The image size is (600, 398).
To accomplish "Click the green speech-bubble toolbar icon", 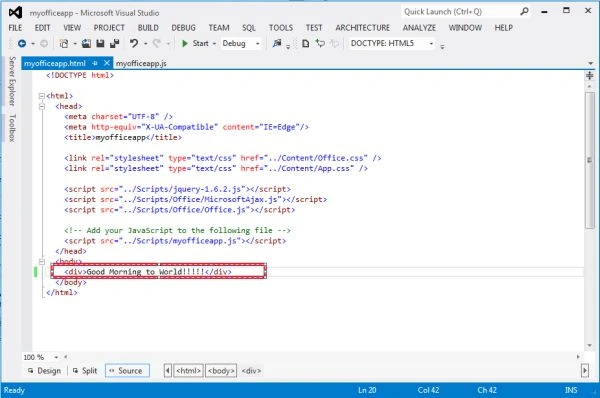I will 320,44.
